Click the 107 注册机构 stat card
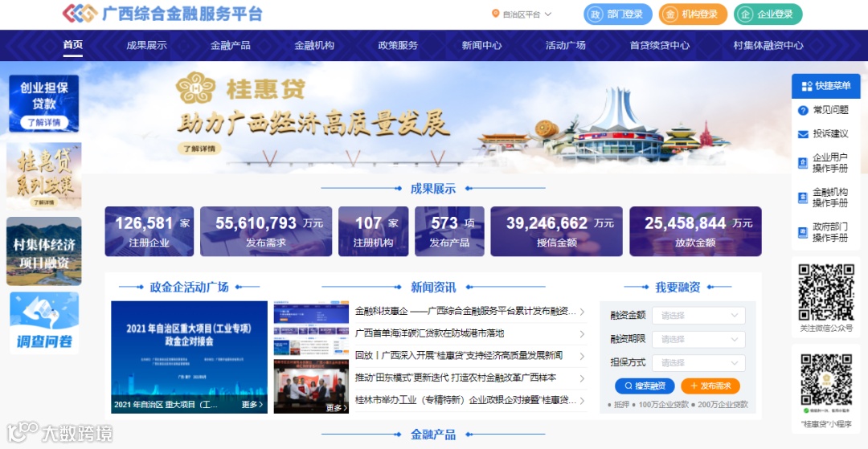This screenshot has width=868, height=449. click(x=374, y=231)
